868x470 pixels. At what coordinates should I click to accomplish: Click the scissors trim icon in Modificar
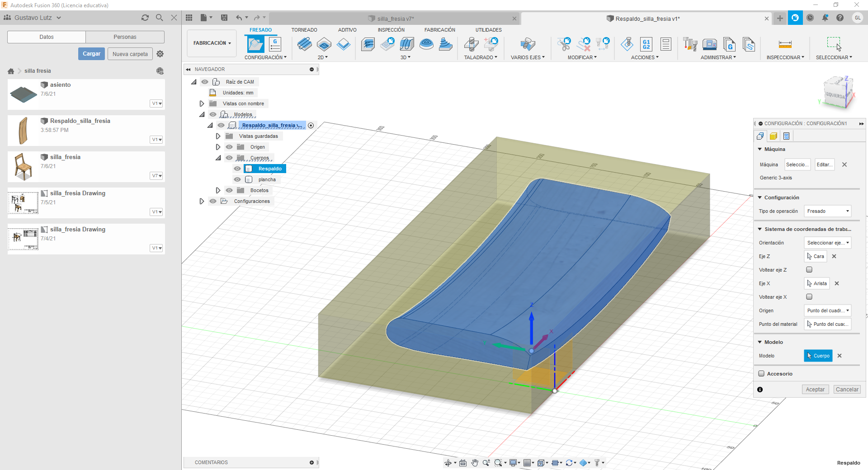(x=564, y=44)
